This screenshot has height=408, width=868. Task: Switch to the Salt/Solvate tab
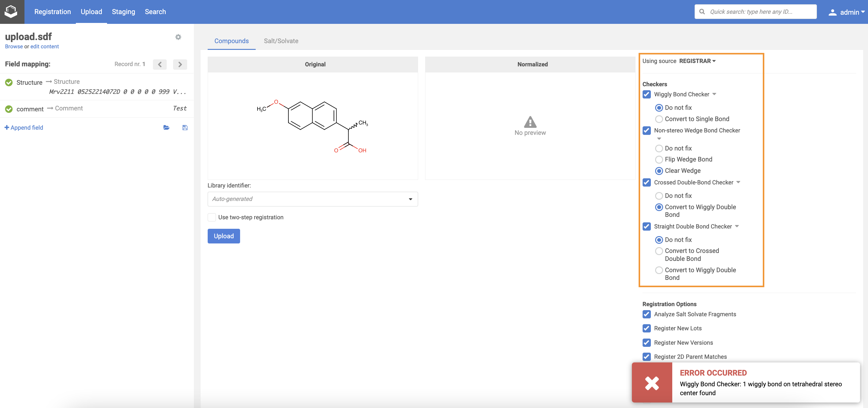tap(281, 41)
